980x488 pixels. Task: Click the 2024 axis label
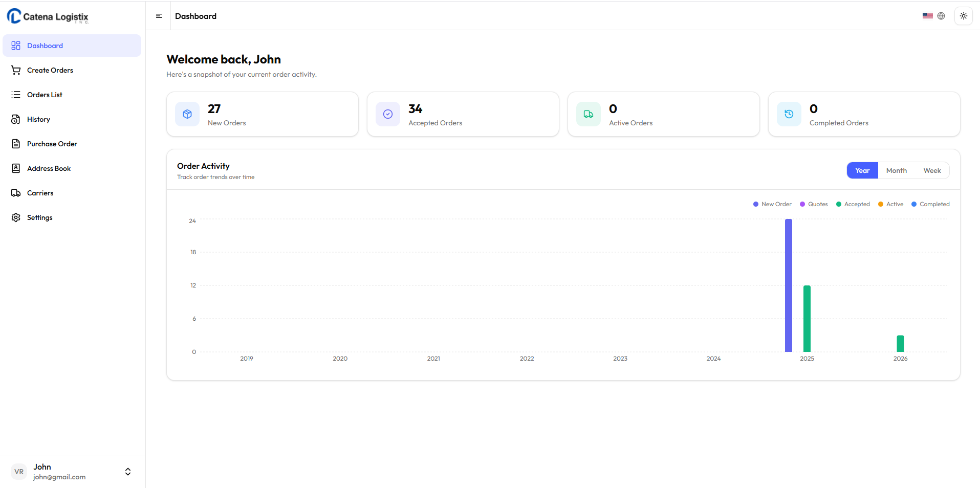pyautogui.click(x=713, y=359)
